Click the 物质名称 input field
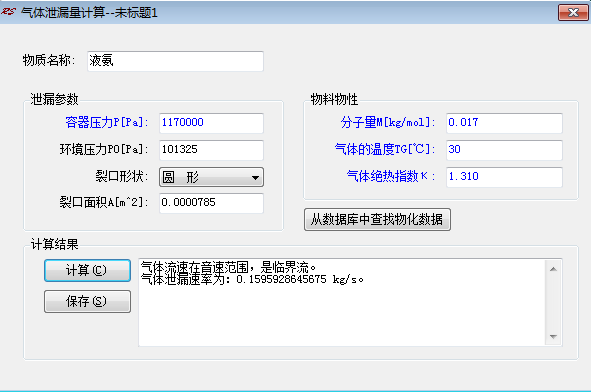Screen dimensions: 591x392 (x=175, y=61)
